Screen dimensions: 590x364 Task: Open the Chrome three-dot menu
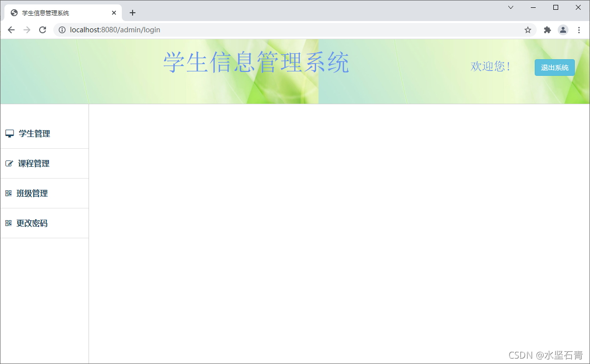click(579, 30)
